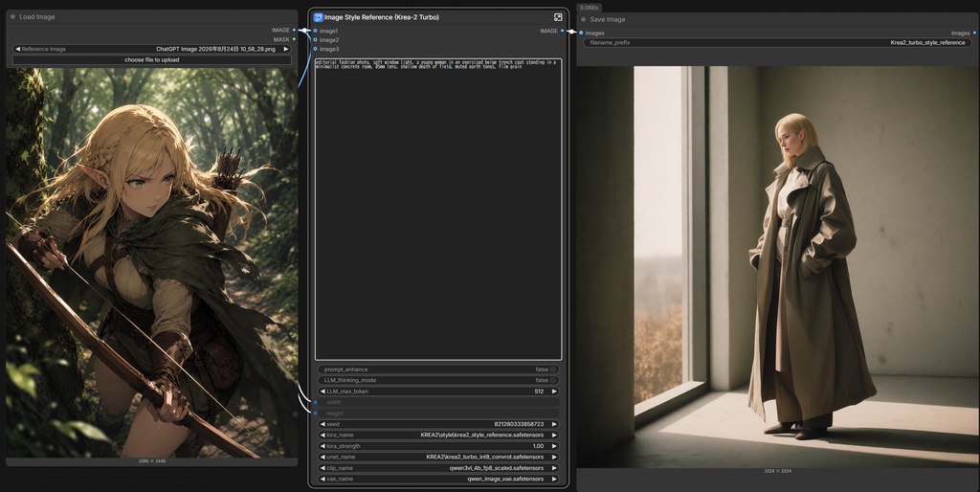Open the lora_name dropdown
This screenshot has height=492, width=980.
pos(438,436)
